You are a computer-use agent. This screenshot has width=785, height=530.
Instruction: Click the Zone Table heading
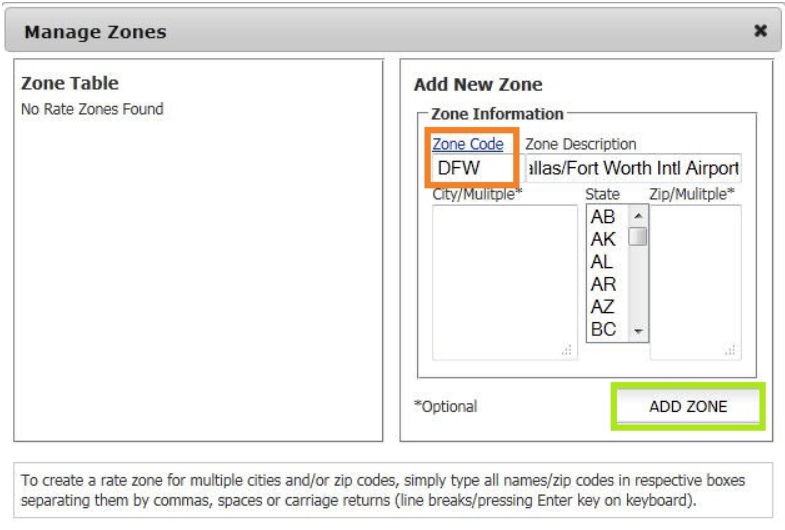tap(70, 84)
